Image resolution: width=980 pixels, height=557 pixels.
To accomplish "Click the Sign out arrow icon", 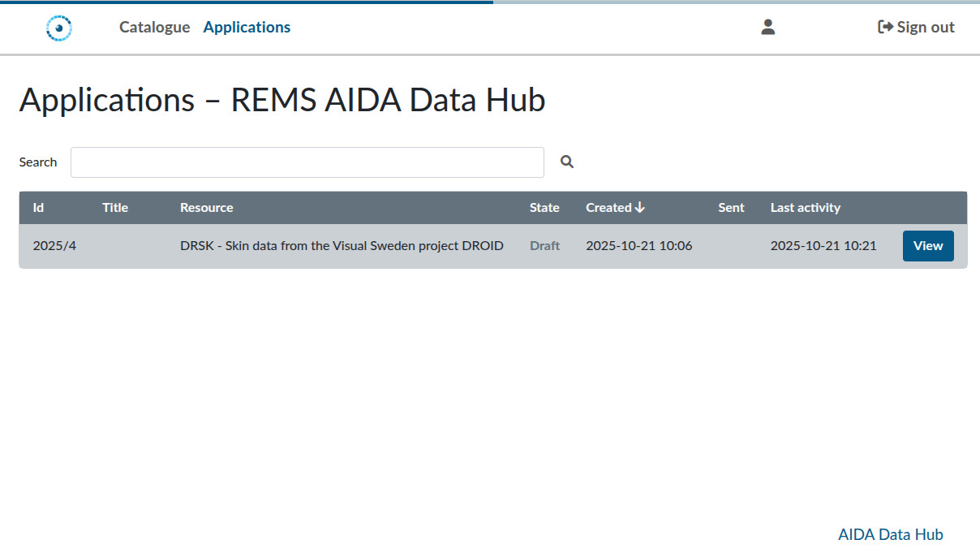I will (x=885, y=28).
